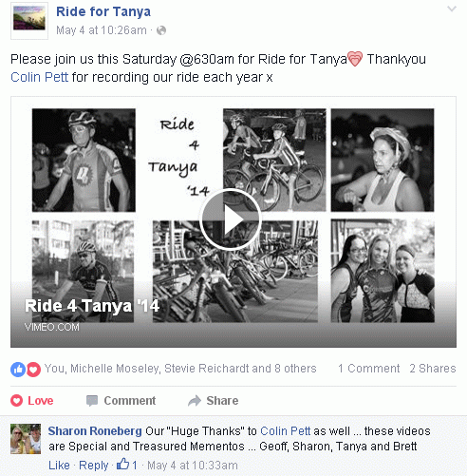The width and height of the screenshot is (467, 476).
Task: Click the Ride for Tanya page avatar
Action: [x=29, y=21]
